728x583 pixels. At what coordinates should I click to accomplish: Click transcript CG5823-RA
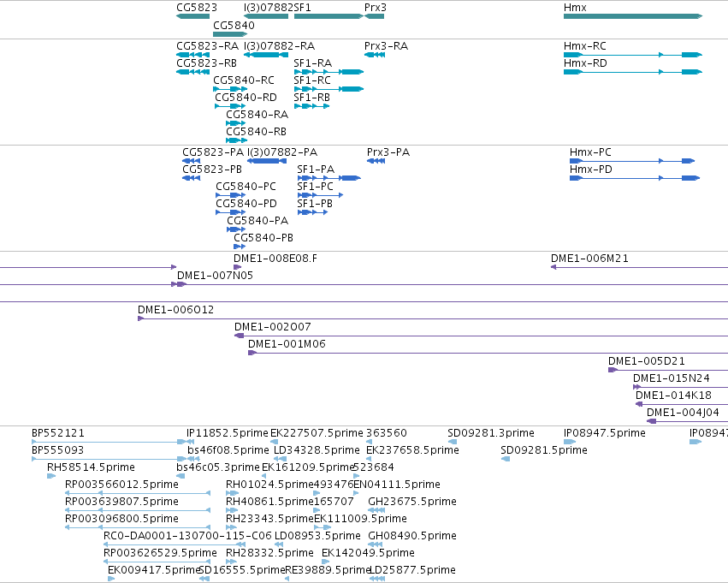[x=192, y=55]
